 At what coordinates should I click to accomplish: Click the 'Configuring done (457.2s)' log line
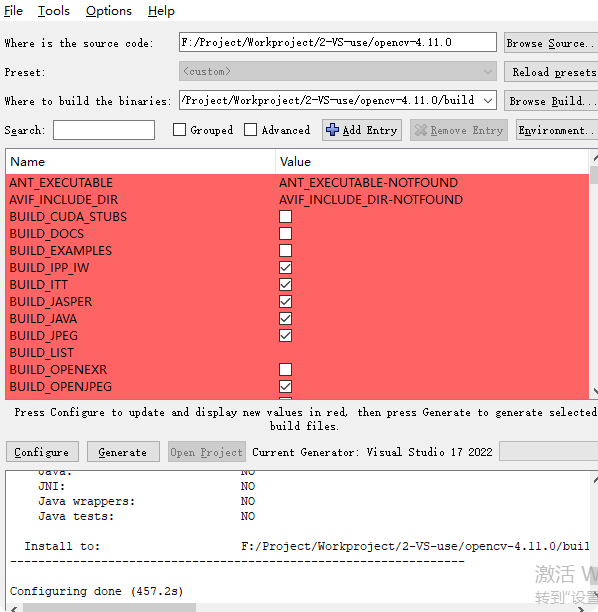tap(96, 591)
